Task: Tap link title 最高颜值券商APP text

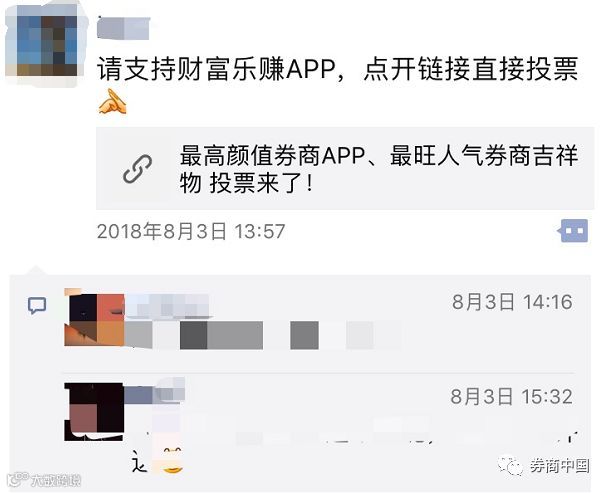Action: point(272,156)
